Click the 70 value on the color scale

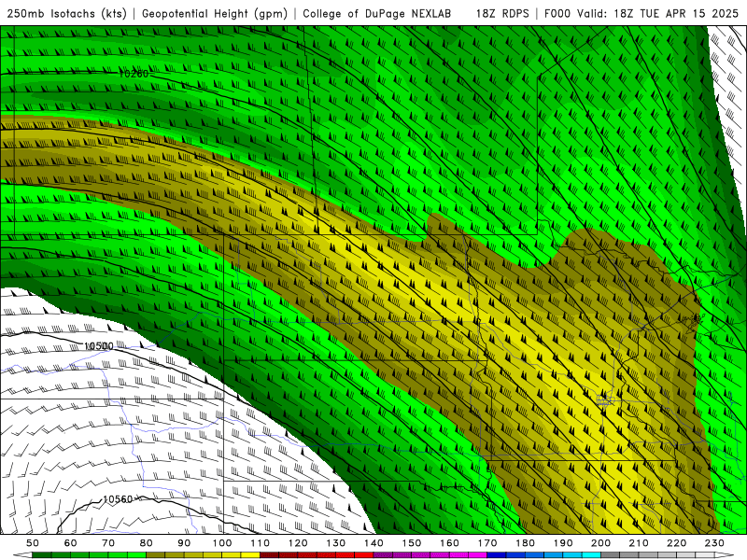point(108,543)
